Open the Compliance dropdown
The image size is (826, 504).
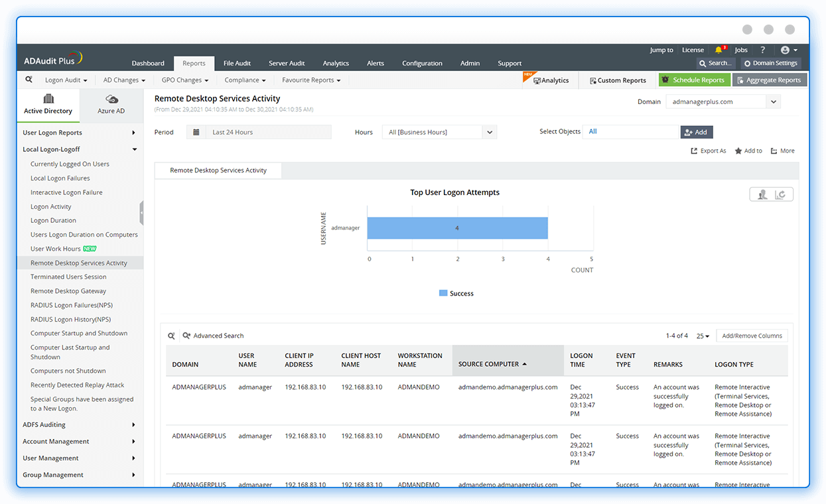[x=245, y=80]
